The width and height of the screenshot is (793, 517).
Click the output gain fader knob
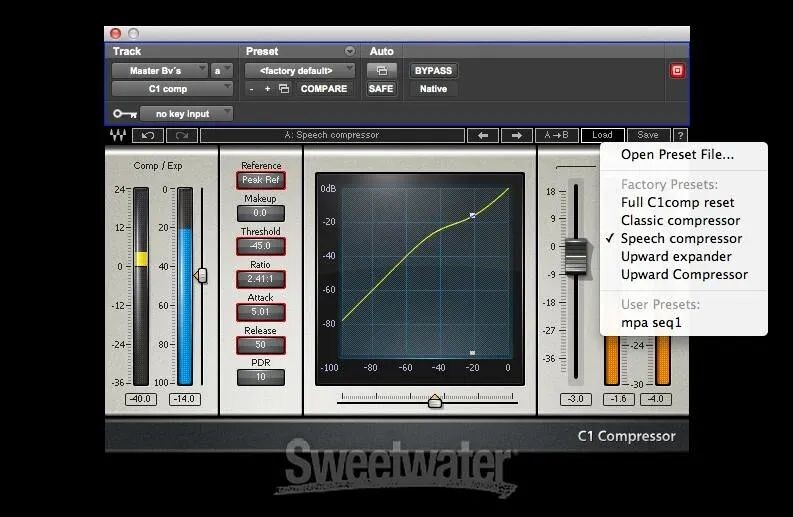[x=576, y=256]
